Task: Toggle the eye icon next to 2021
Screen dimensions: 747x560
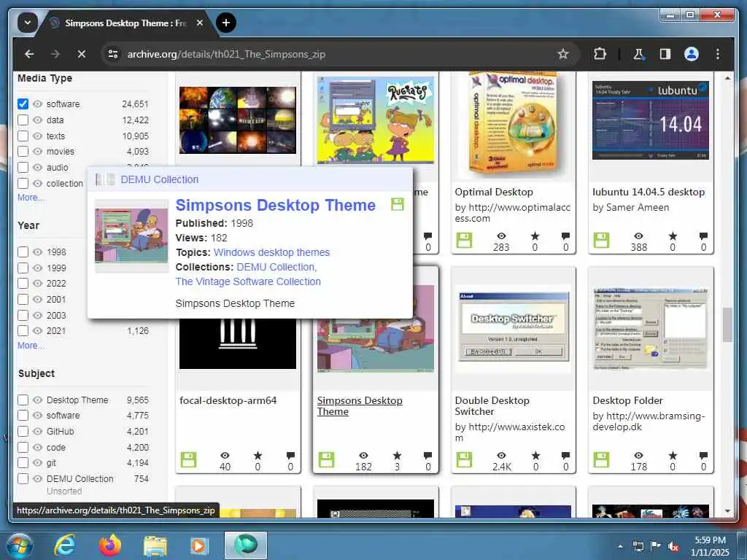Action: (x=38, y=331)
